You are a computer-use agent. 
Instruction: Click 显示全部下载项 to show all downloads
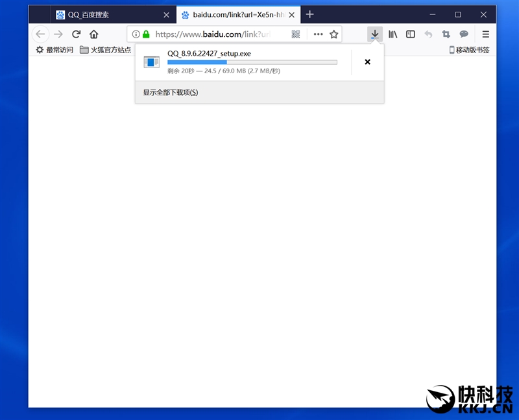pos(171,93)
